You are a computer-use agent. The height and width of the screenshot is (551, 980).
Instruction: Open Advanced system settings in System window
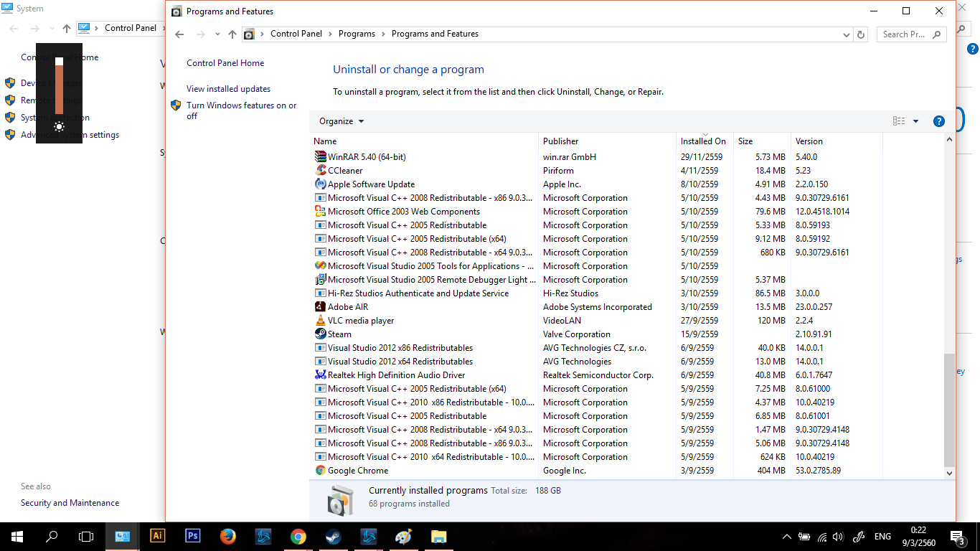[x=70, y=135]
